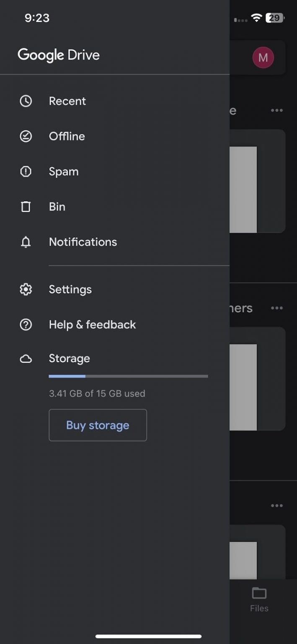Open the bottom three-dot overflow menu

[x=277, y=505]
